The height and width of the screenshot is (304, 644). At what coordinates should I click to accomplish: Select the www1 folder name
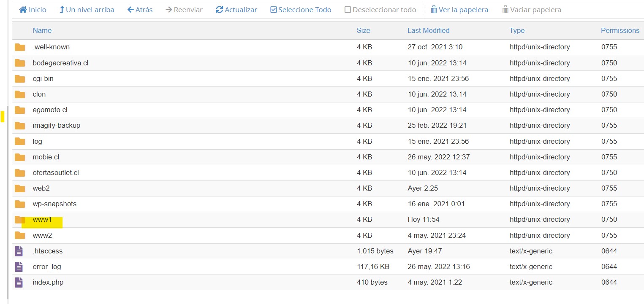tap(42, 220)
